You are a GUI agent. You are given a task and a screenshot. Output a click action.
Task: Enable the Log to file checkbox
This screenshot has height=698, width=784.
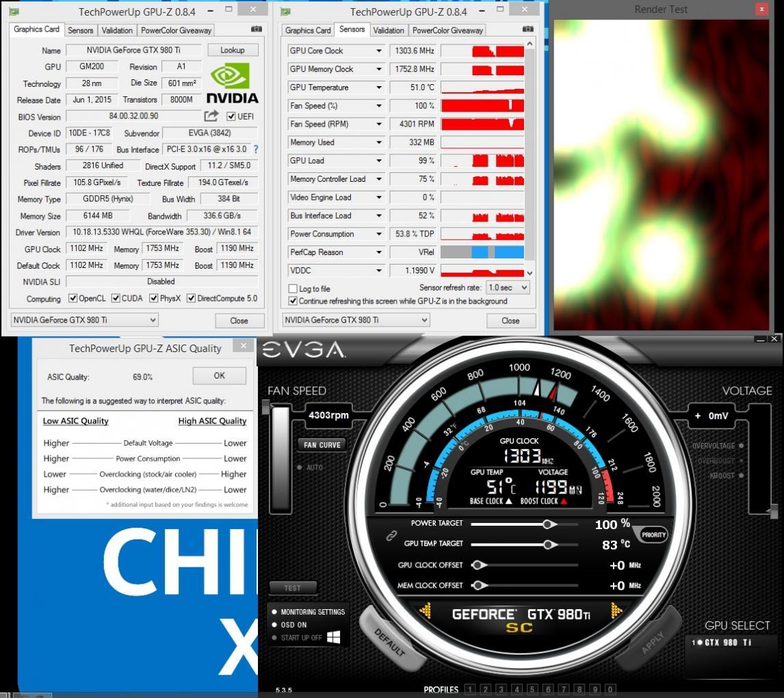tap(293, 288)
